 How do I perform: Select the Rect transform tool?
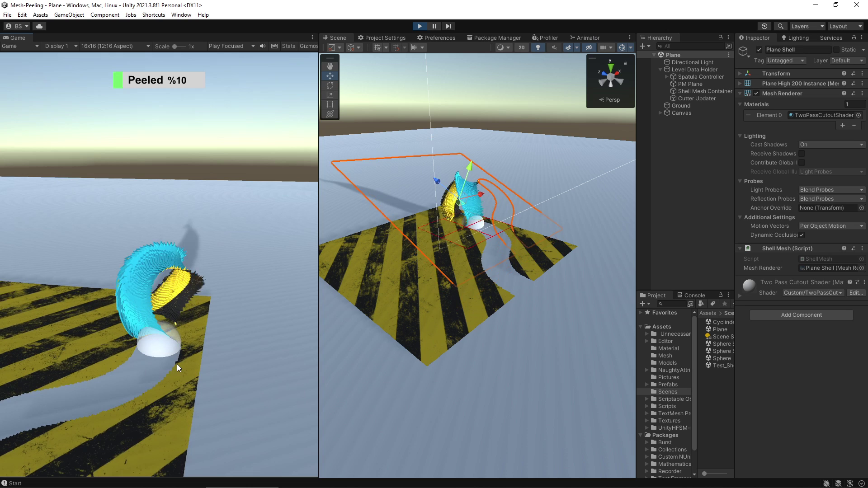point(330,104)
